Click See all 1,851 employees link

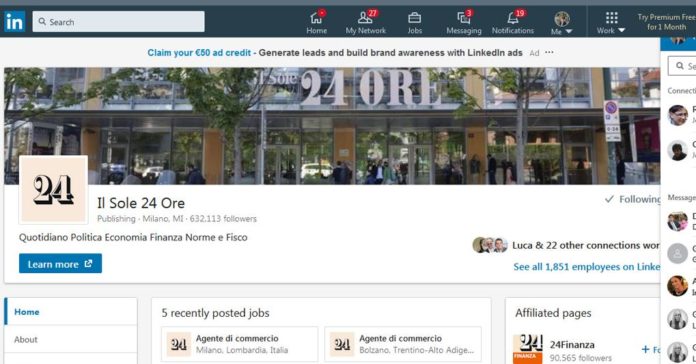click(586, 267)
